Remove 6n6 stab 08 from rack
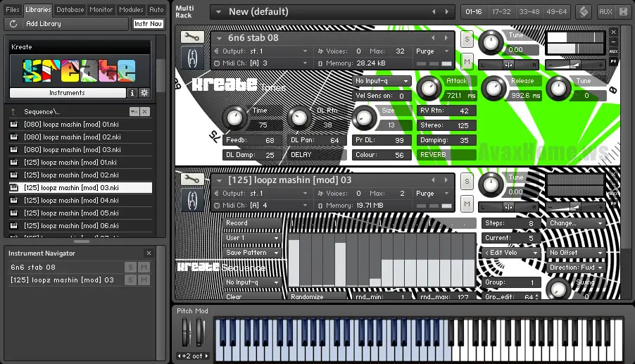The height and width of the screenshot is (364, 635). [614, 32]
